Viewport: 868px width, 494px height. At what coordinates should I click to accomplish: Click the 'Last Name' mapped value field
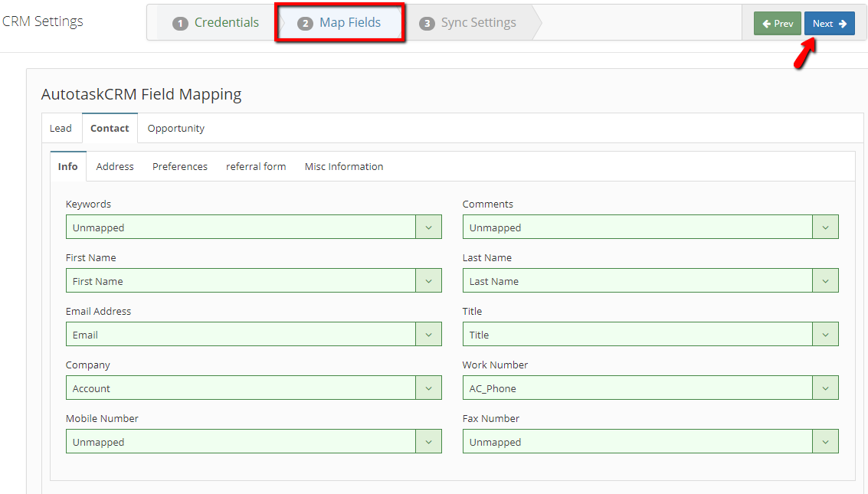click(637, 280)
